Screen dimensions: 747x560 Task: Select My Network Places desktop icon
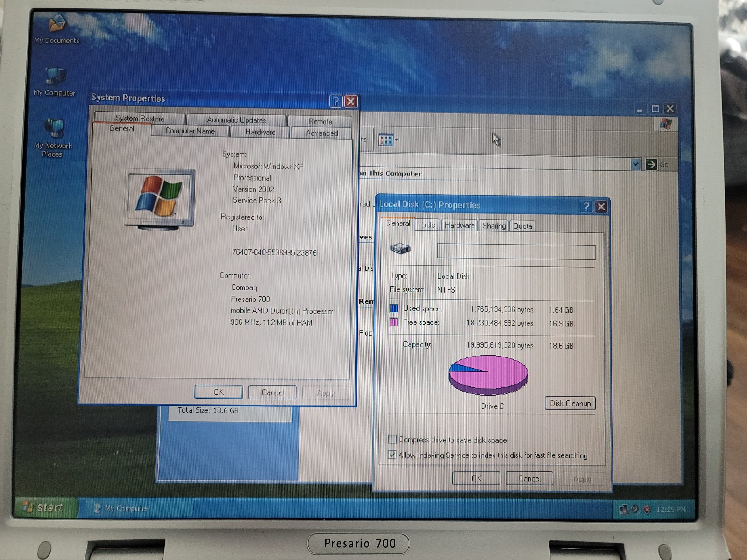click(53, 138)
